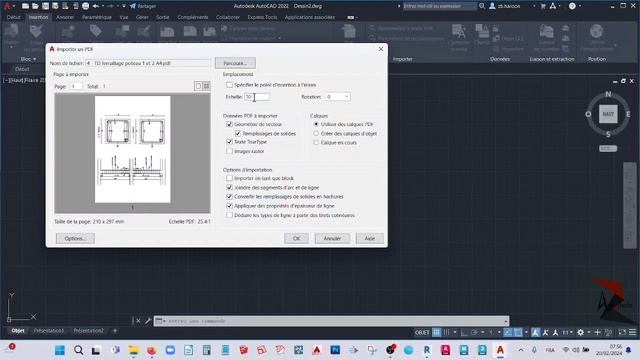Click the Undo arrow in the quick access toolbar
Screen dimensions: 640x360
[x=96, y=6]
